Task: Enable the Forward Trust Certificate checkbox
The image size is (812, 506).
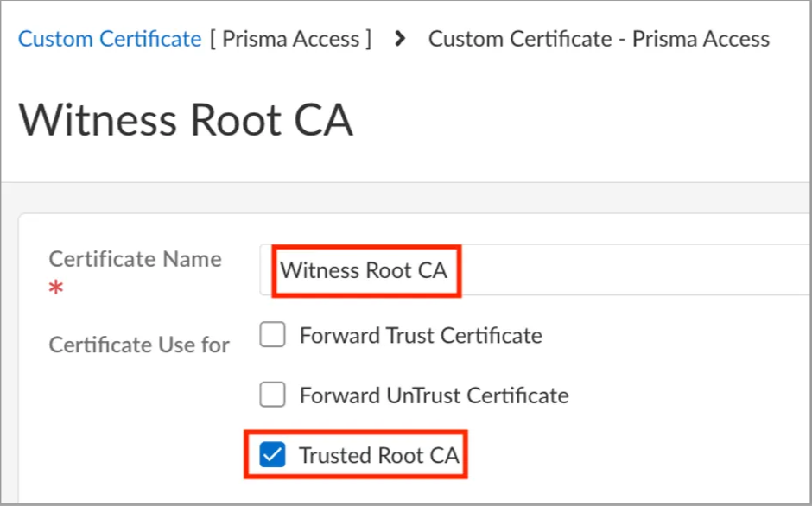Action: pos(273,335)
